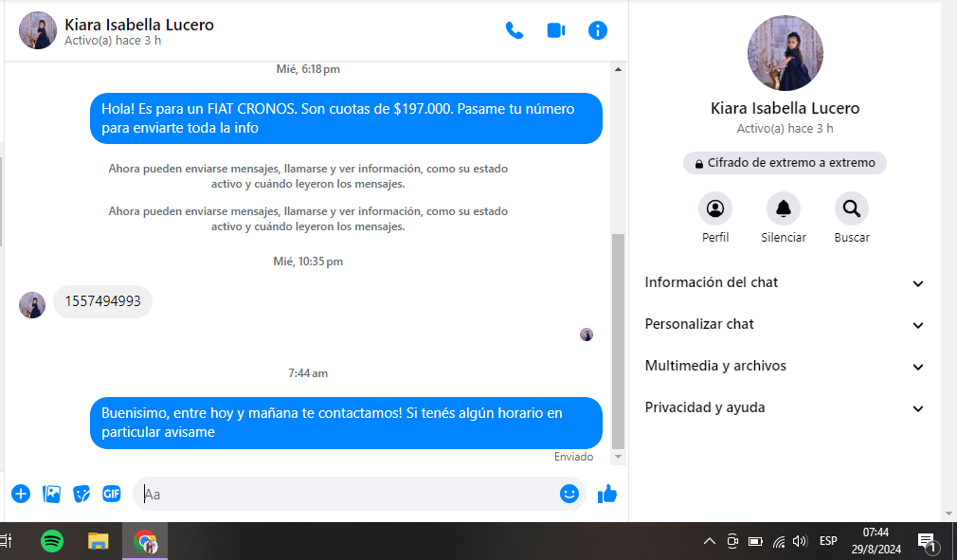Open the emoji picker in message box
This screenshot has height=560, width=957.
point(569,494)
